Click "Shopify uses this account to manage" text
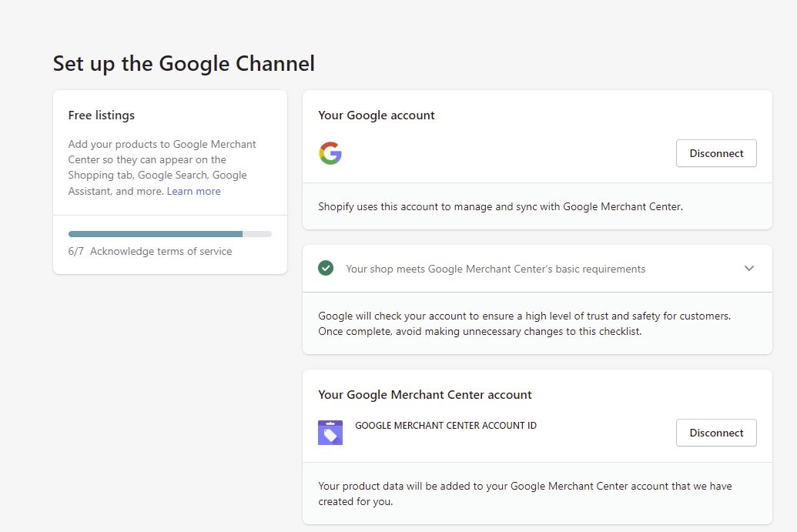 click(501, 206)
